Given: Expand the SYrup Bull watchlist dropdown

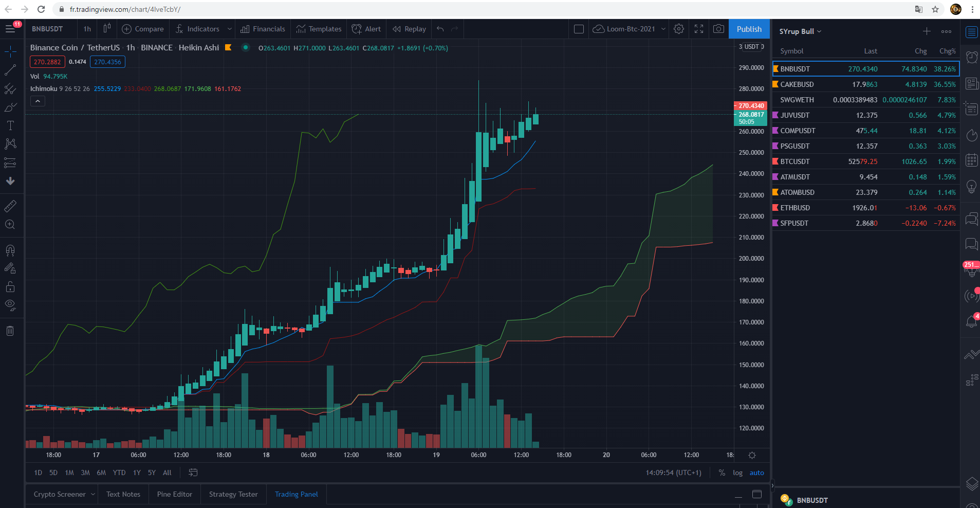Looking at the screenshot, I should 800,31.
